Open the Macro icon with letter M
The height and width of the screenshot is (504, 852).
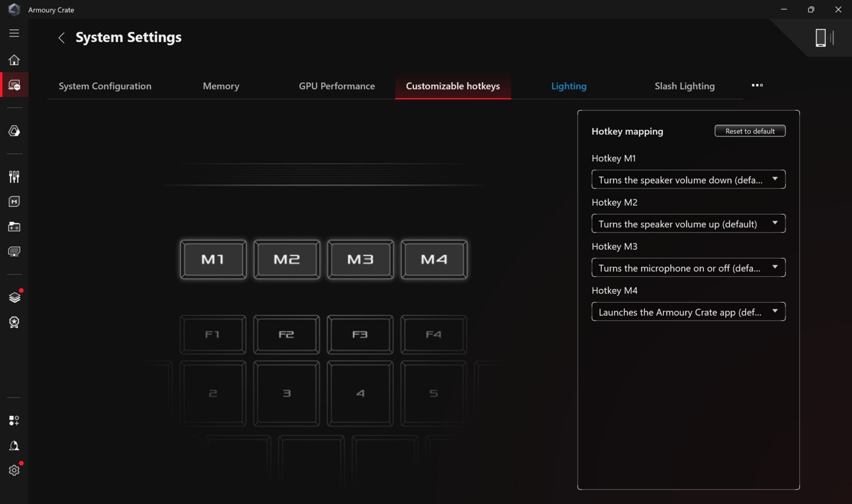(14, 202)
